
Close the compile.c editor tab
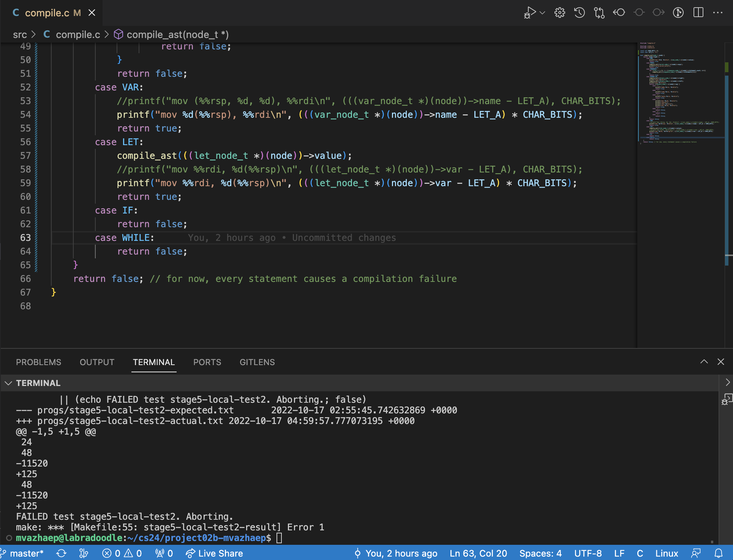[x=92, y=13]
